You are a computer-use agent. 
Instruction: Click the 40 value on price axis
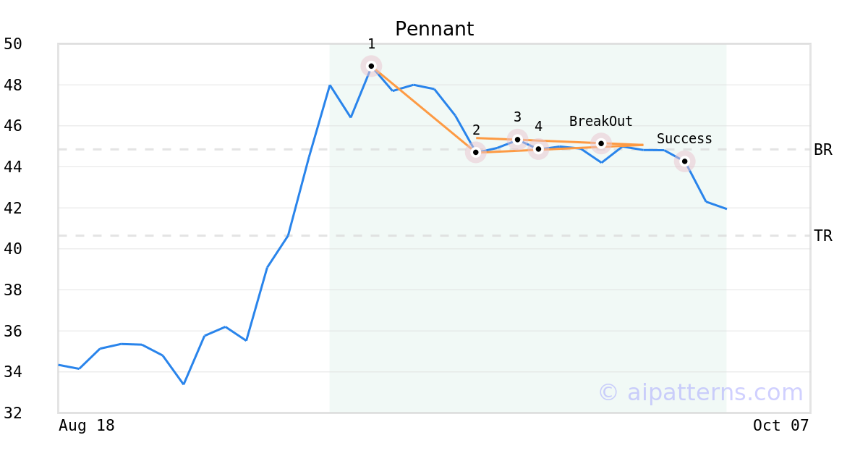tap(13, 249)
